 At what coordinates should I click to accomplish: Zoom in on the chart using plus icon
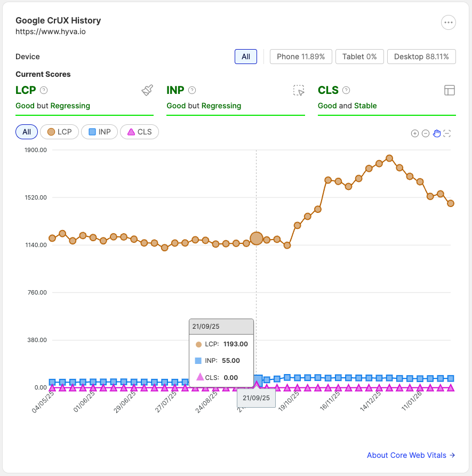pos(415,133)
